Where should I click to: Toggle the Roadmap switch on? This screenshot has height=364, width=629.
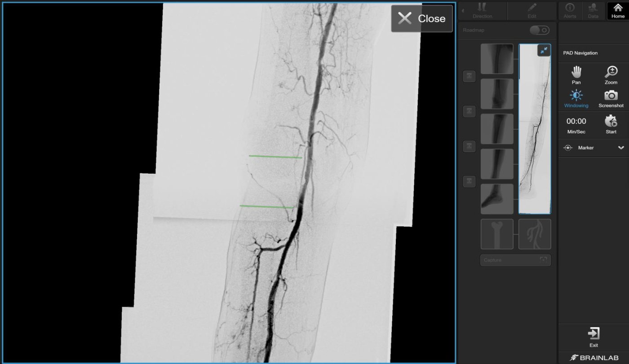(539, 30)
